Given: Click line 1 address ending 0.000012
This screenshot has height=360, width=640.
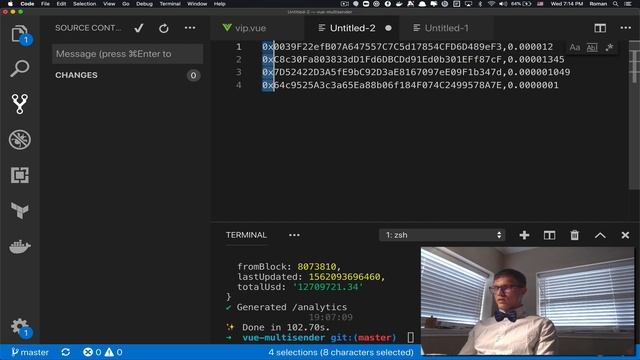Looking at the screenshot, I should click(x=407, y=47).
